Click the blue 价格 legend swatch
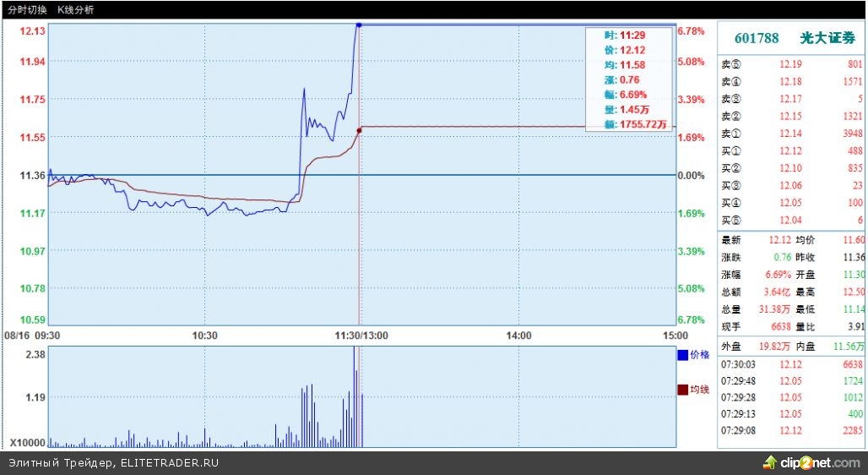This screenshot has width=868, height=475. (x=682, y=356)
